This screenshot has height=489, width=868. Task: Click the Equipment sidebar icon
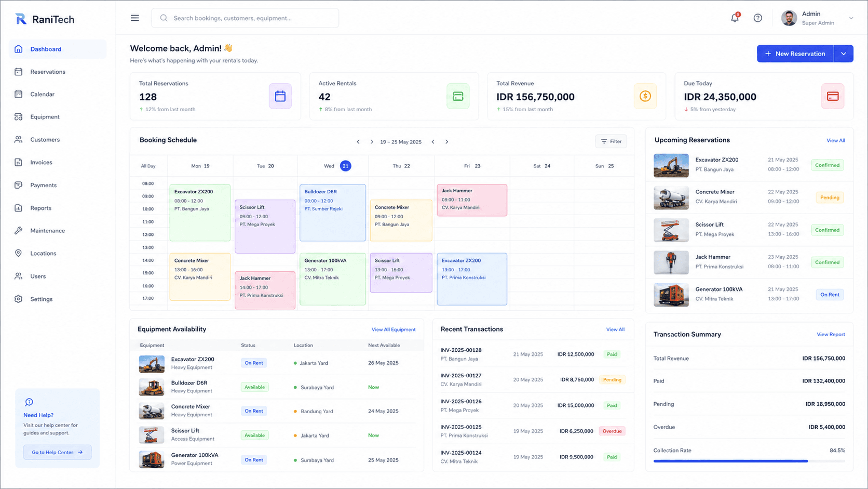19,117
